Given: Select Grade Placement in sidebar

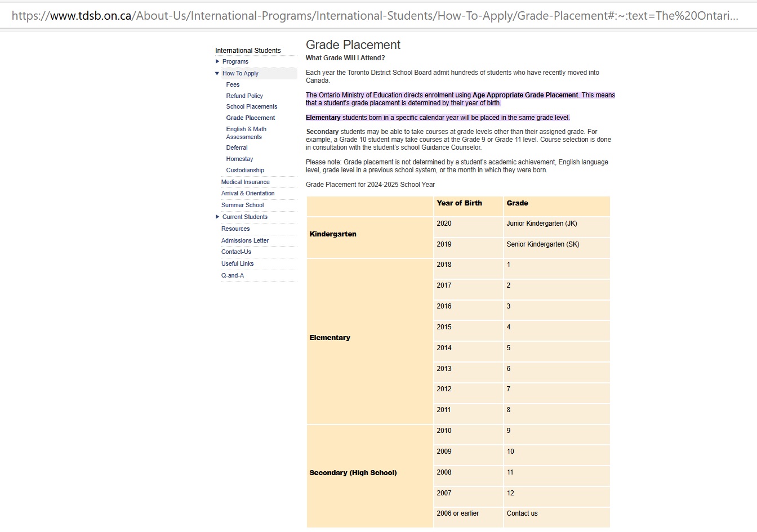Looking at the screenshot, I should click(251, 118).
